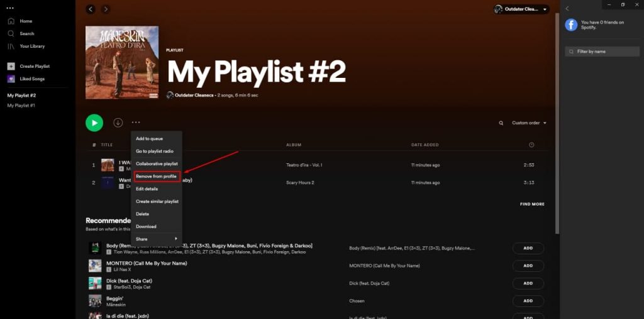Click the three-dot more options icon

(136, 122)
